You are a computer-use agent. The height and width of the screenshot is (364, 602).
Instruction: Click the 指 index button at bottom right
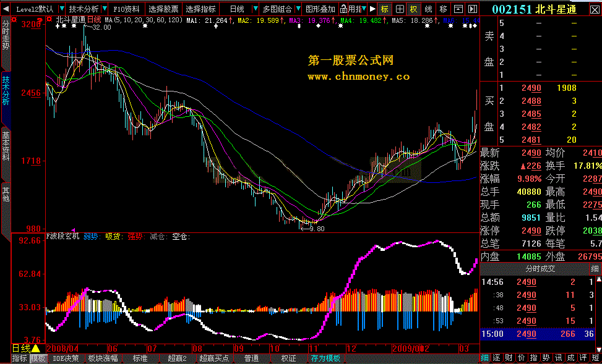pyautogui.click(x=533, y=358)
